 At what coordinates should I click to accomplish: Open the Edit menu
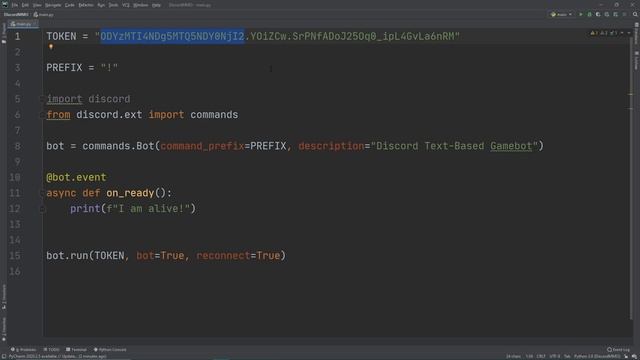(25, 5)
